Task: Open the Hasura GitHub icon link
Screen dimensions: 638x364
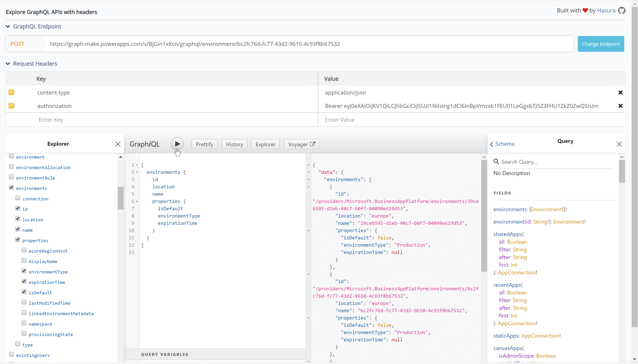Action: click(621, 10)
